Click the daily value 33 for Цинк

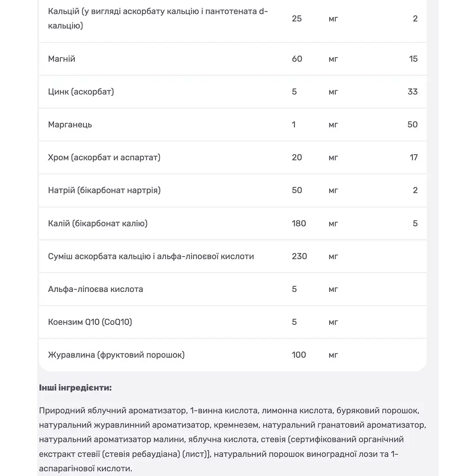(413, 92)
